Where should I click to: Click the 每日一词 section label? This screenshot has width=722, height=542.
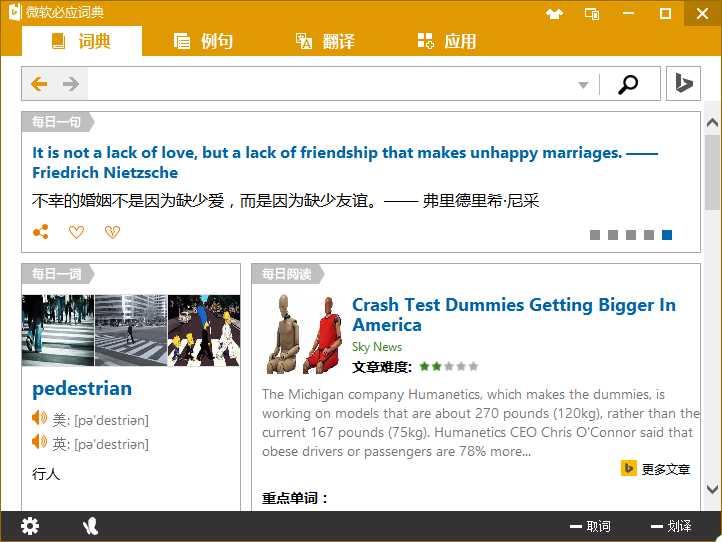(56, 274)
